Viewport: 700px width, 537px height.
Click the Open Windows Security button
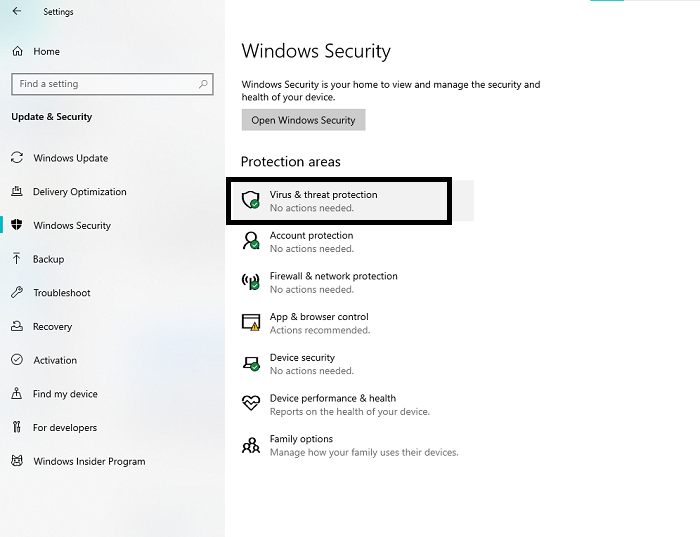(x=304, y=120)
